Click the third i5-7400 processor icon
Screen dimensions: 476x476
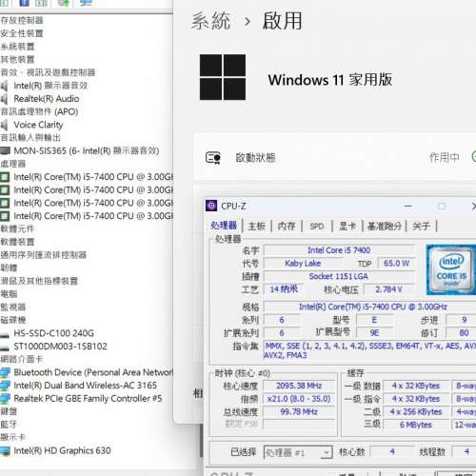pos(5,203)
